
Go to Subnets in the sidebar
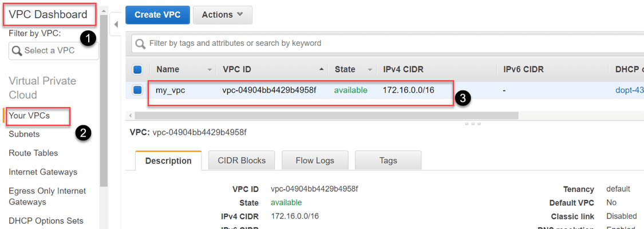pos(24,134)
